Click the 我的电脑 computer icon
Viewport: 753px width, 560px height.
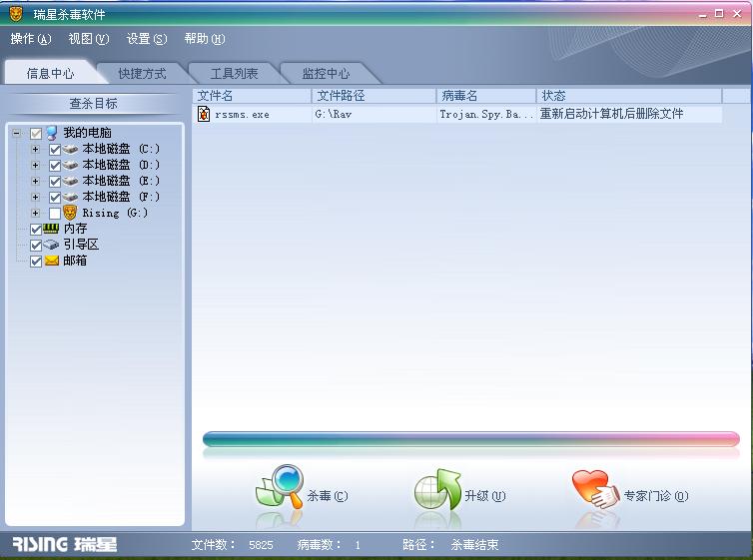tap(52, 133)
